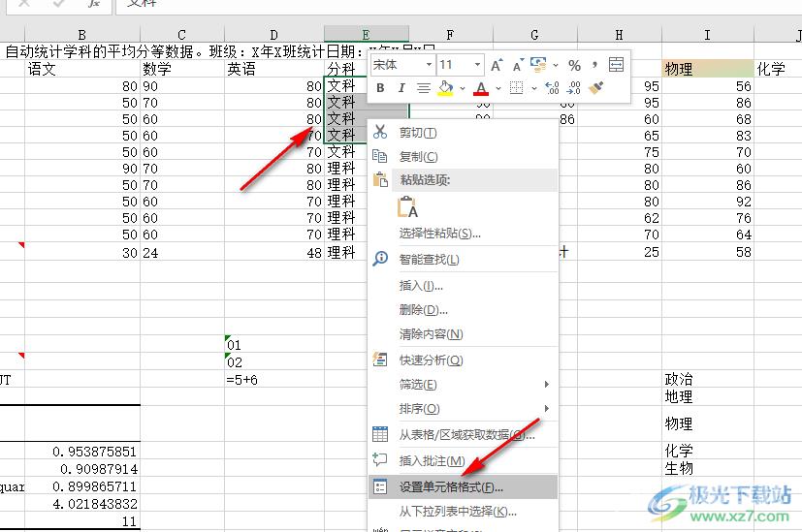Click the cell containing 政治

707,380
